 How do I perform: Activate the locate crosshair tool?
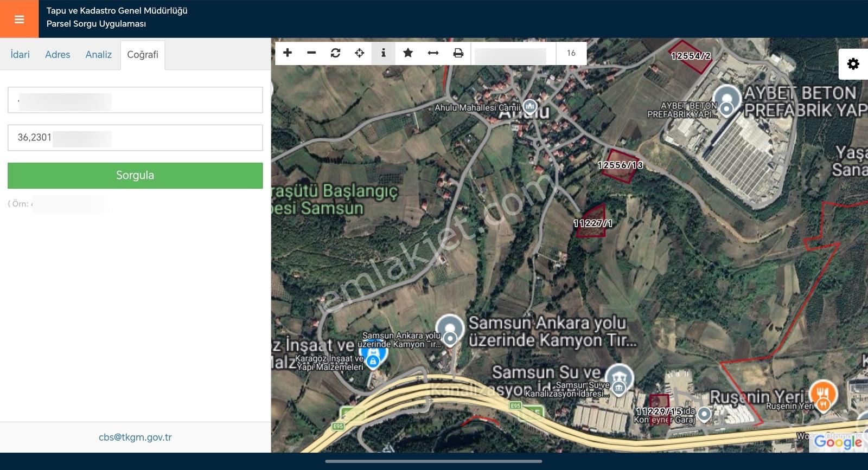tap(359, 53)
